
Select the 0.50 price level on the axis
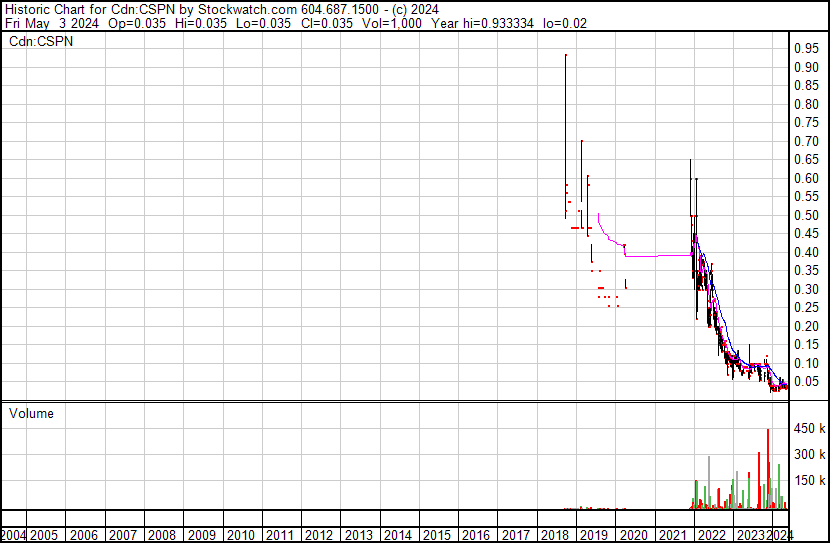pos(806,215)
